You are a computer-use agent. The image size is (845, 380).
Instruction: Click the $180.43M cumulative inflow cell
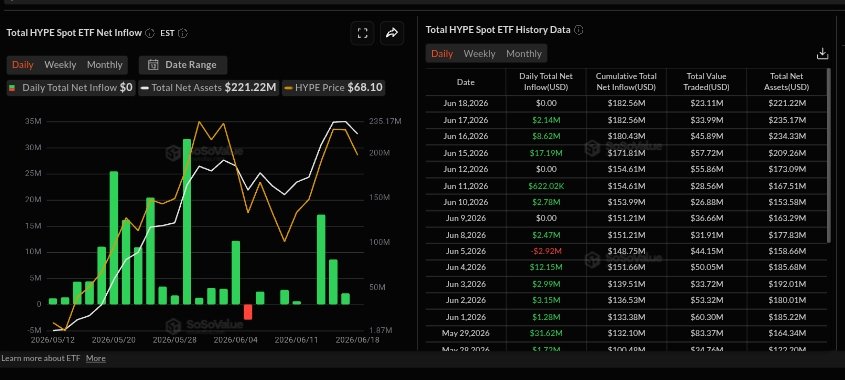(x=626, y=136)
